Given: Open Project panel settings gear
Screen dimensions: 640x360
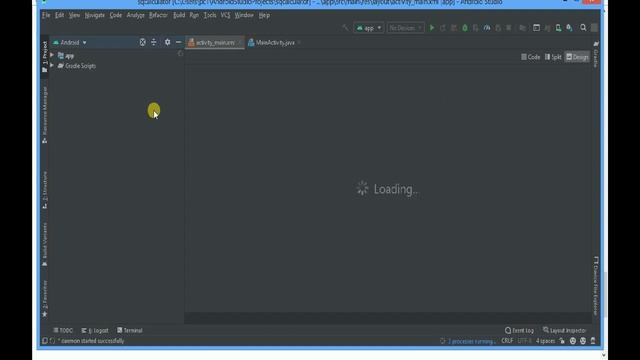Looking at the screenshot, I should pos(167,42).
